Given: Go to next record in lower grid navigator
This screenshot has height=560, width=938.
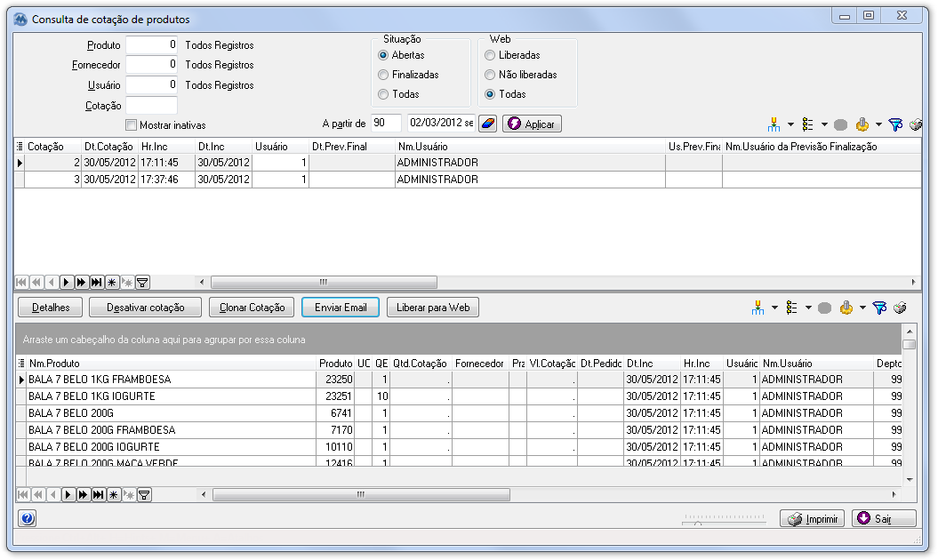Looking at the screenshot, I should point(68,495).
